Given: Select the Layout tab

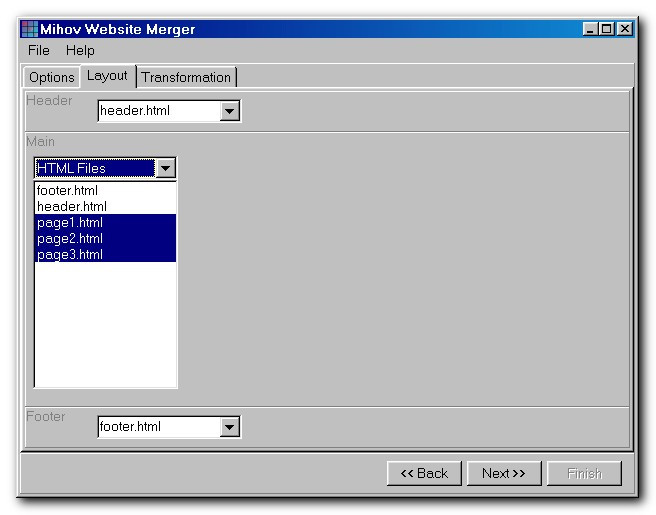Looking at the screenshot, I should pos(108,76).
